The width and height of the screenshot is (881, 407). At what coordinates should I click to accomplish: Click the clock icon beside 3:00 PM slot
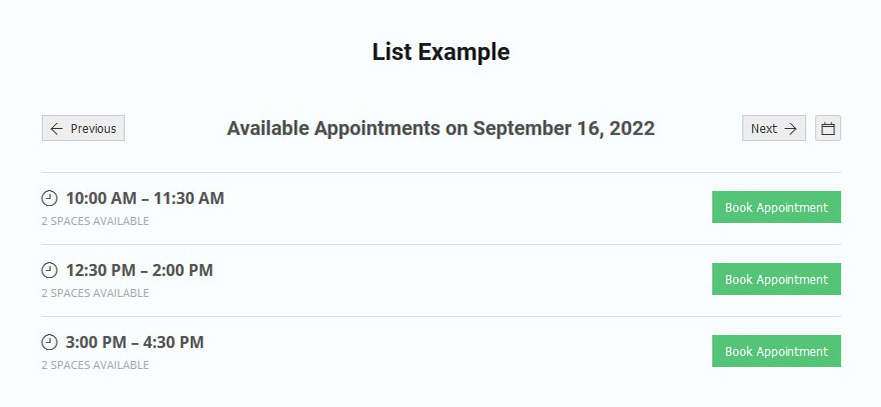(x=50, y=342)
